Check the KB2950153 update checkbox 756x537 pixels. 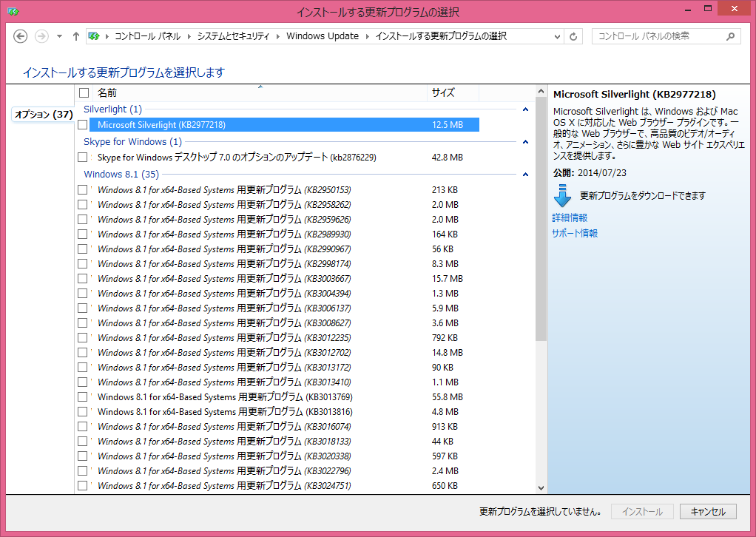click(82, 190)
